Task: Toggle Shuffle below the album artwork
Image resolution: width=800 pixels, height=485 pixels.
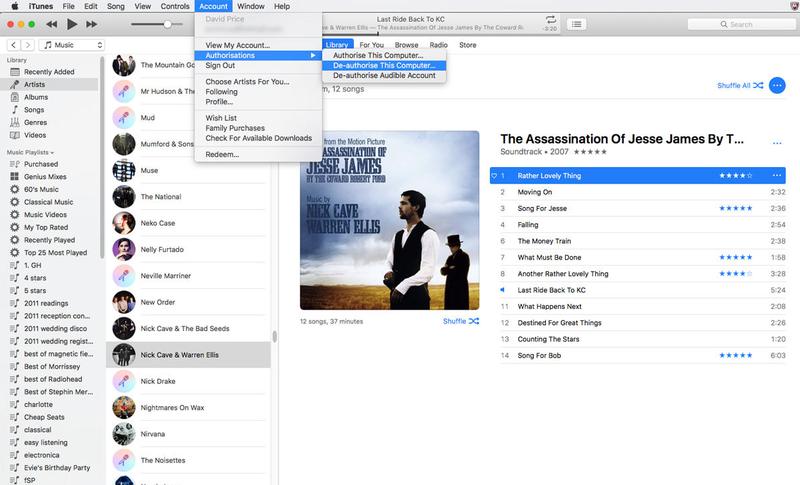Action: pos(461,321)
